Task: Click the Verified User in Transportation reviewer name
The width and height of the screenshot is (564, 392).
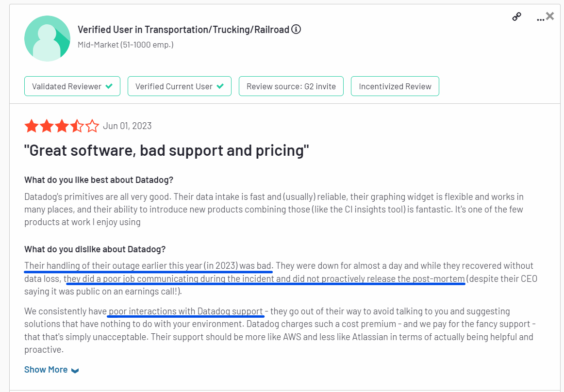Action: (183, 30)
